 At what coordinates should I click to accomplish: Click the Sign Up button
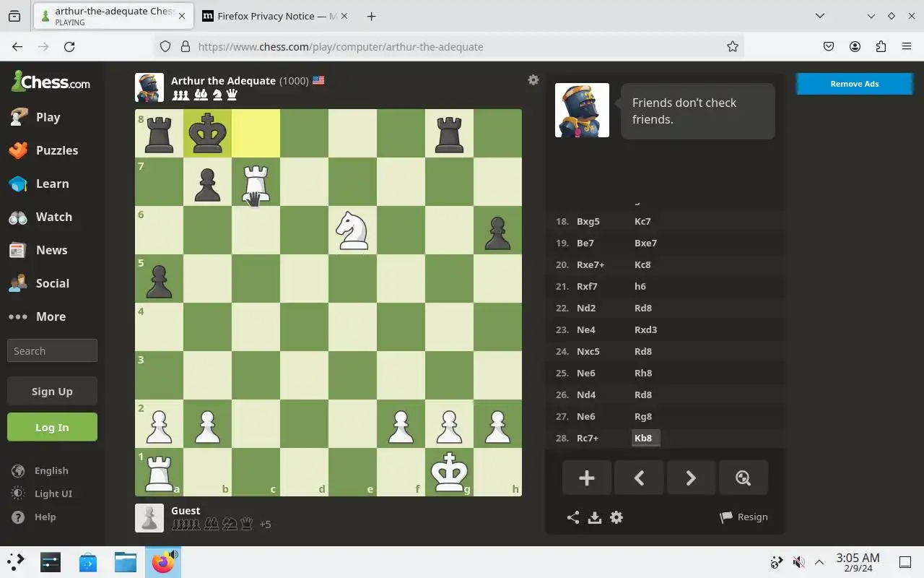click(x=52, y=391)
